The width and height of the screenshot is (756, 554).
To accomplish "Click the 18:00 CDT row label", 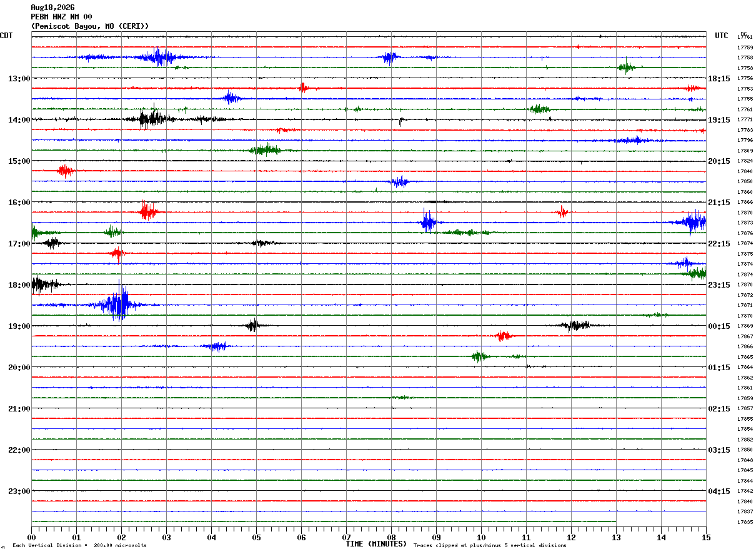I will coord(19,285).
